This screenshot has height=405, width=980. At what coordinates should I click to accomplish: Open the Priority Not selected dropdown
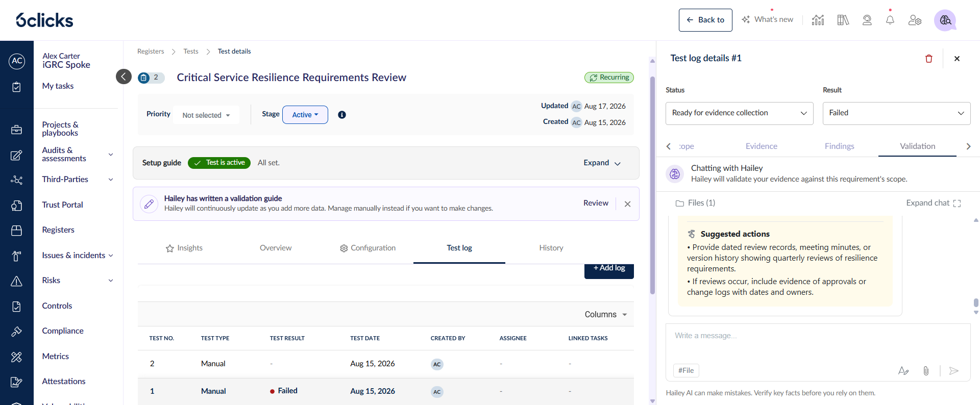point(206,115)
